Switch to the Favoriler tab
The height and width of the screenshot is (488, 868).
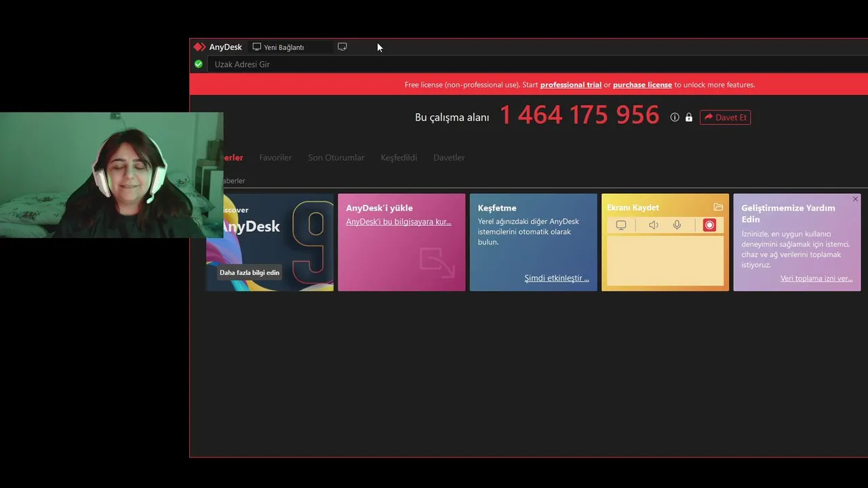275,157
